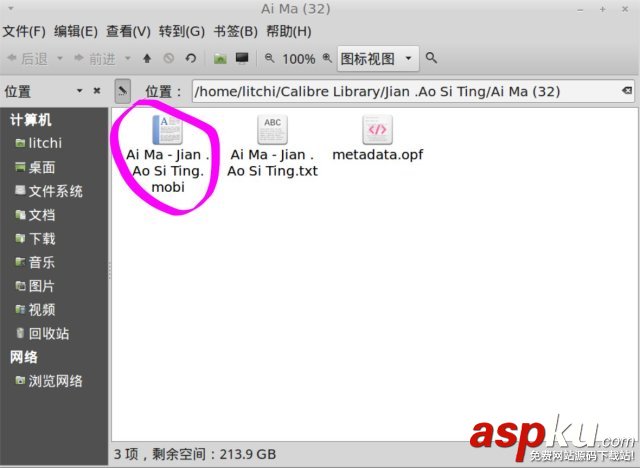This screenshot has width=640, height=468.
Task: Click the 后退 back button
Action: [28, 59]
